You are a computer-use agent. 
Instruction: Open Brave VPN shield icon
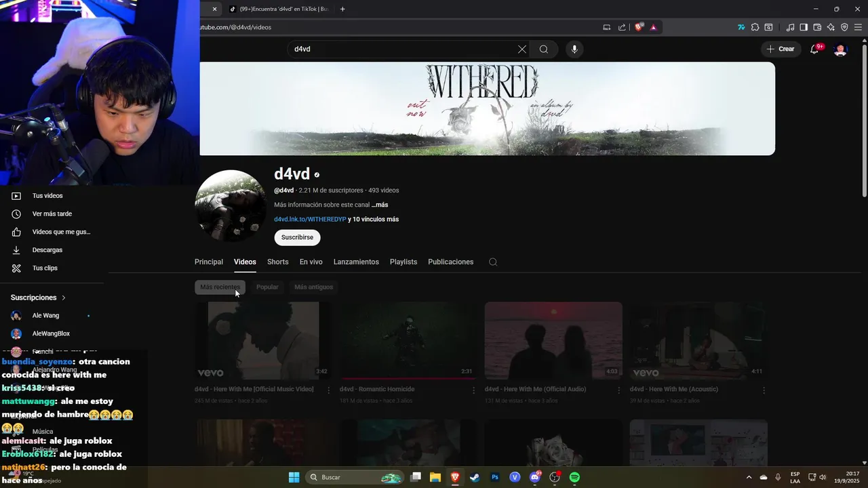[844, 27]
